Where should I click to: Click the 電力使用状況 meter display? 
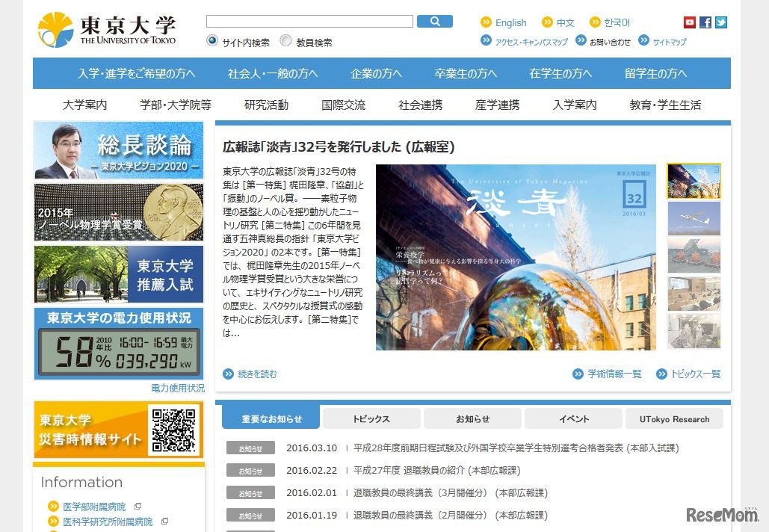[119, 352]
